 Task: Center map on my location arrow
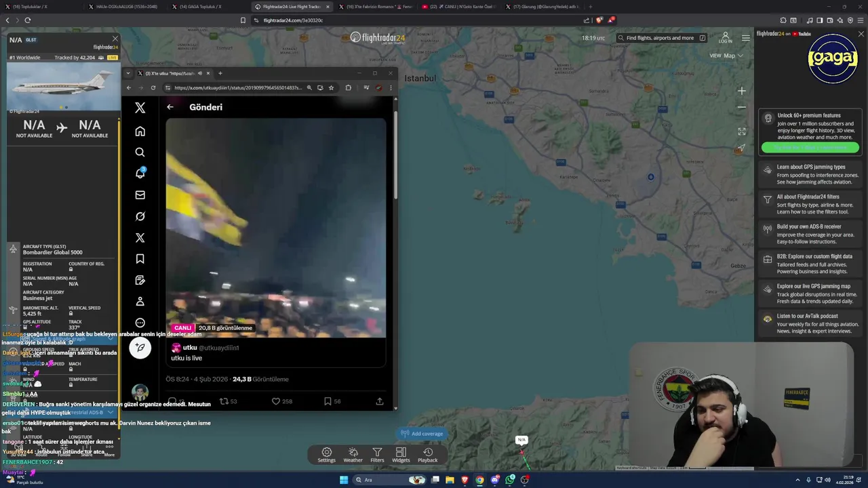point(741,148)
